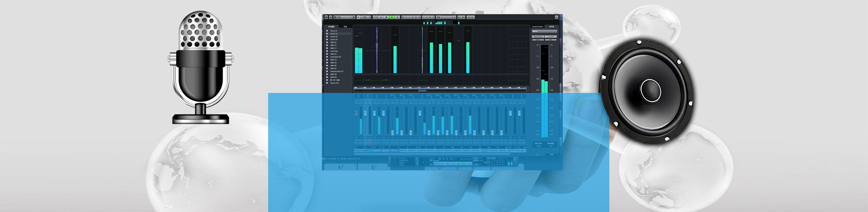Click the go to next marker button
Viewport: 868px width, 212px height.
377,17
